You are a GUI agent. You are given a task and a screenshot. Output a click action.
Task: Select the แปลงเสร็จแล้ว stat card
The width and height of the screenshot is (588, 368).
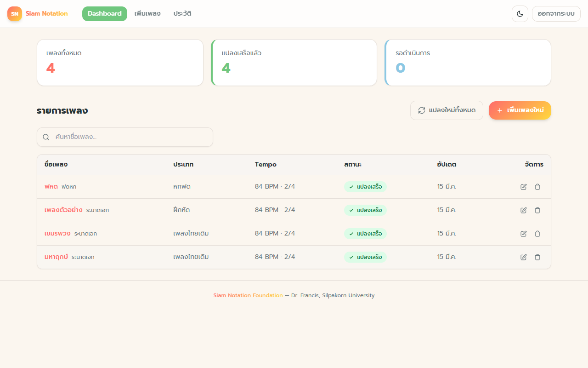[294, 63]
